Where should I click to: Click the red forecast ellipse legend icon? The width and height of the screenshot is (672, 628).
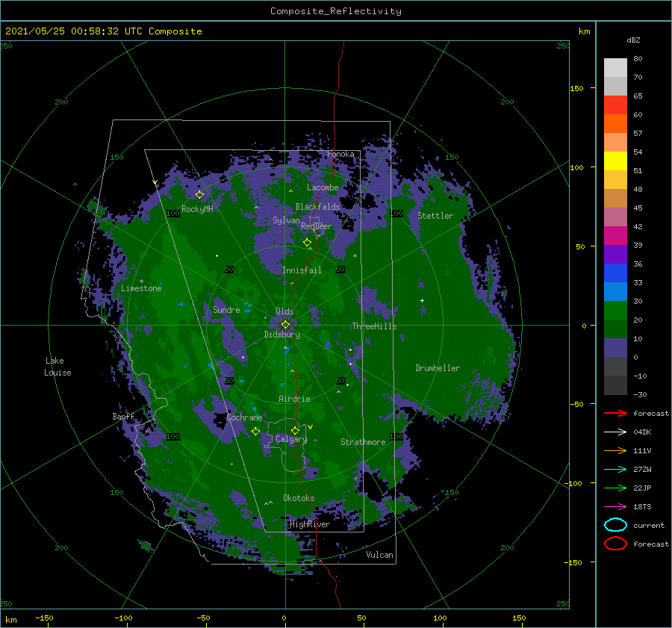coord(615,544)
